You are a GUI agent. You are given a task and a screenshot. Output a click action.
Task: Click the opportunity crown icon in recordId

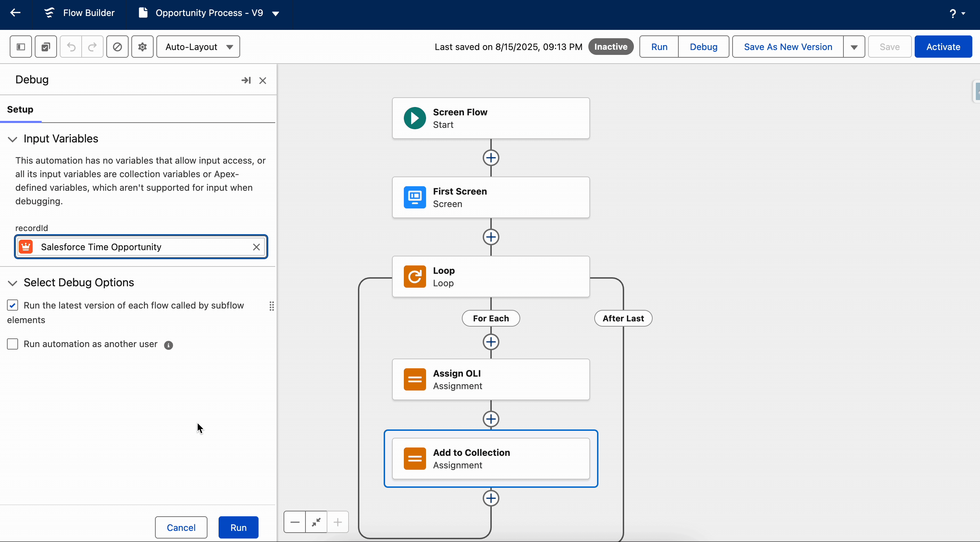pos(26,247)
